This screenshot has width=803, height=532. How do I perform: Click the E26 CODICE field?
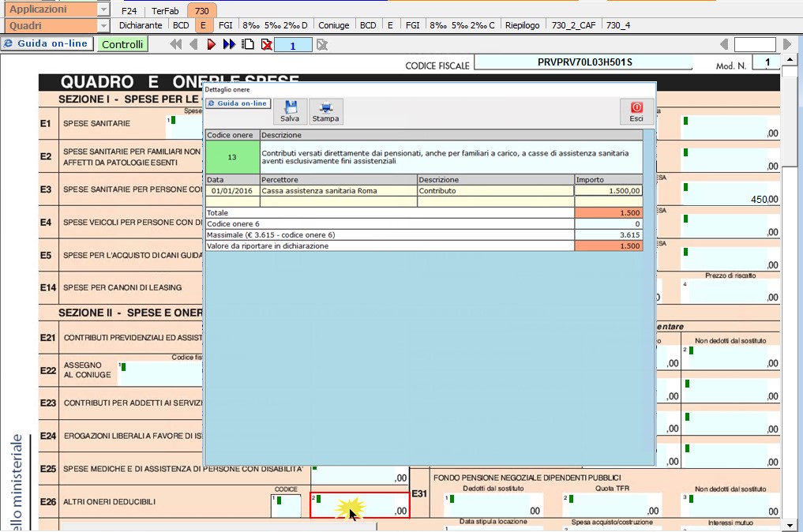point(286,506)
